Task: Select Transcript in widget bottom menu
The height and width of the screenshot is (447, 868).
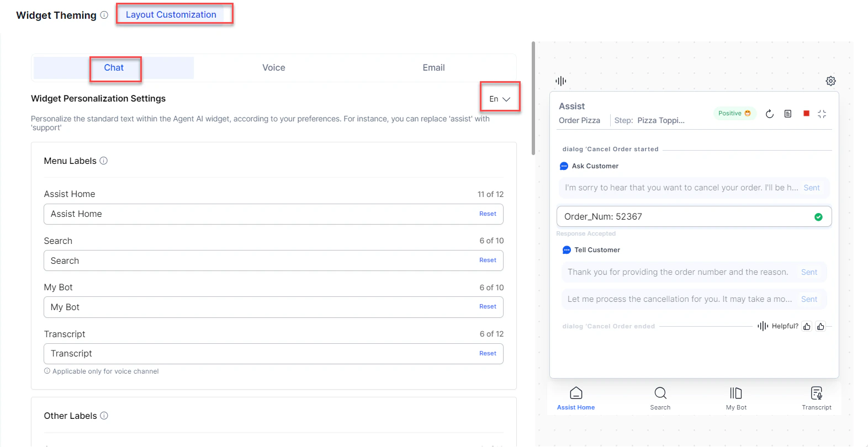Action: pyautogui.click(x=817, y=398)
